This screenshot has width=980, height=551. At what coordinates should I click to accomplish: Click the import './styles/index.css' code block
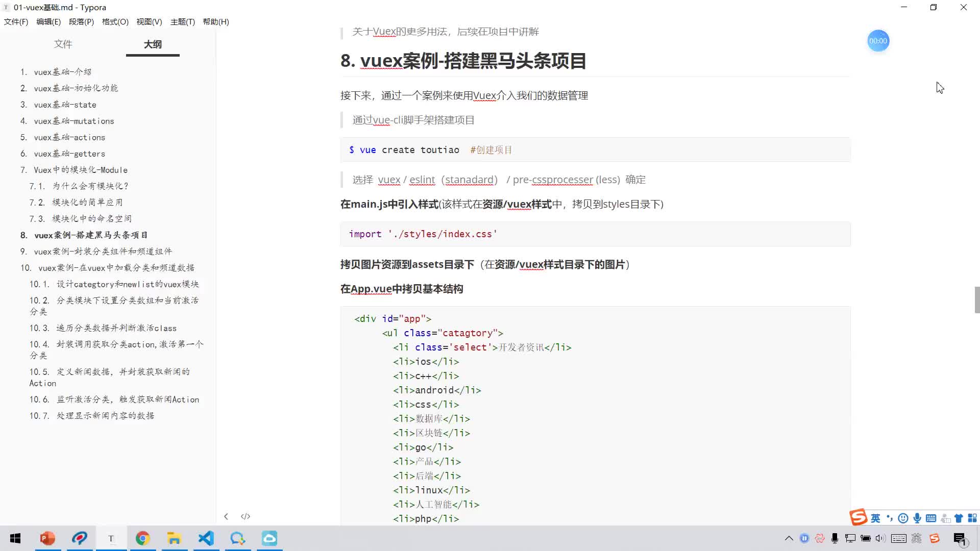pyautogui.click(x=595, y=234)
